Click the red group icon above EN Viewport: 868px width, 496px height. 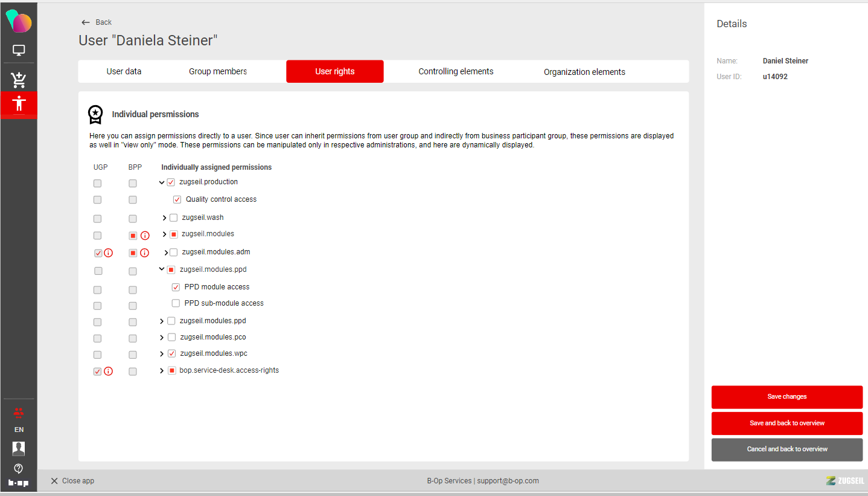pos(19,413)
